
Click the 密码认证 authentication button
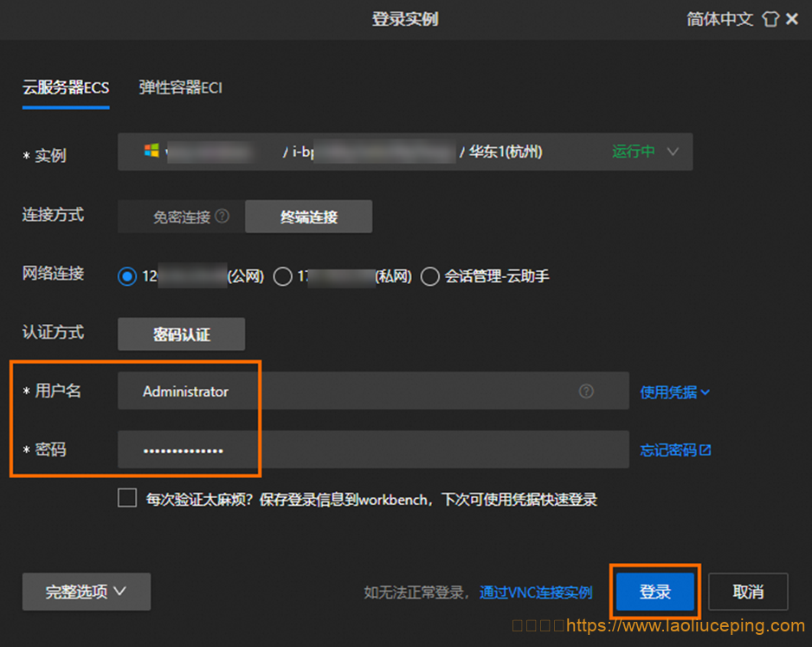click(180, 333)
